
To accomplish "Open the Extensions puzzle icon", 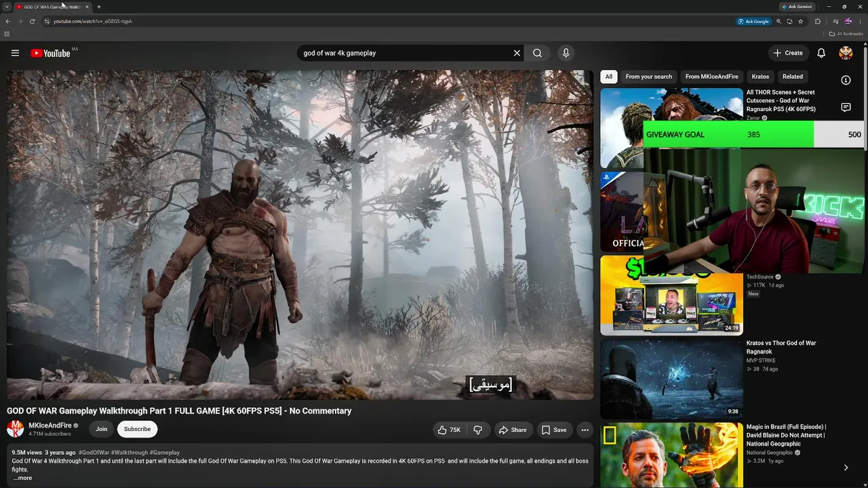I will [x=818, y=21].
